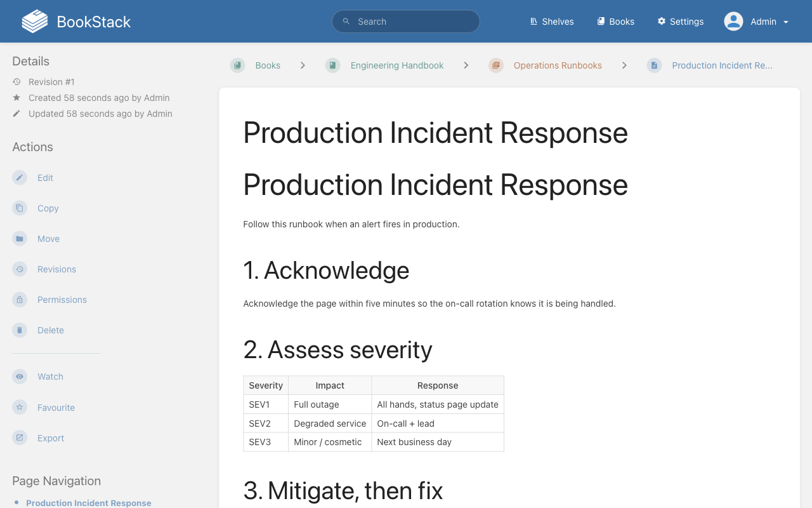The image size is (812, 508).
Task: Click the 'Minor / cosmetic' cell
Action: 330,442
